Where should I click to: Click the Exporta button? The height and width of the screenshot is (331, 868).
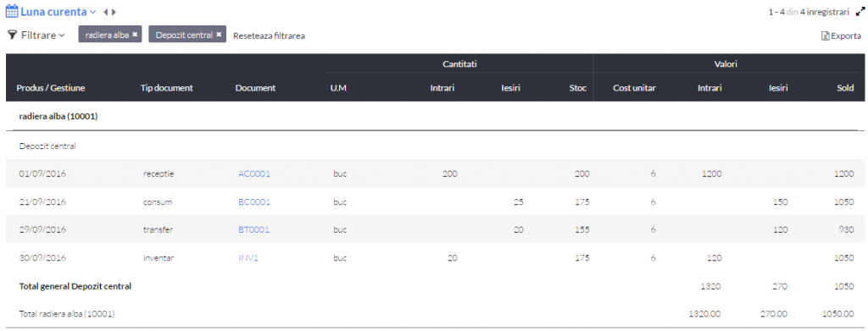842,36
